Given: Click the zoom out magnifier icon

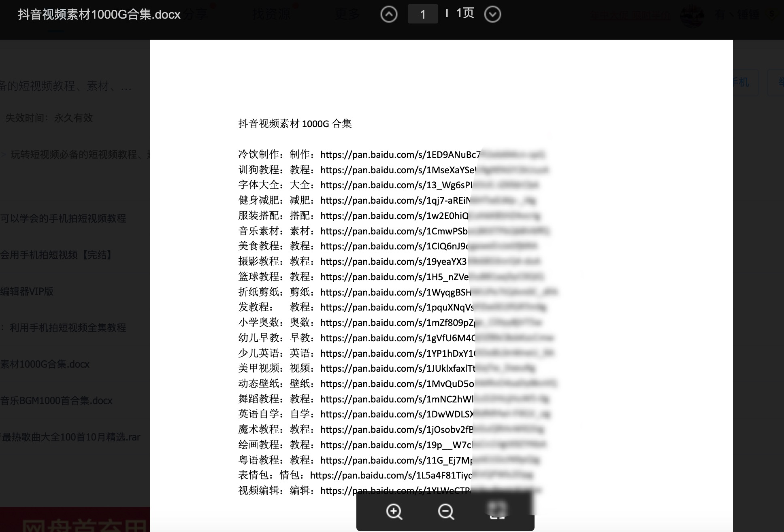Looking at the screenshot, I should pos(445,511).
